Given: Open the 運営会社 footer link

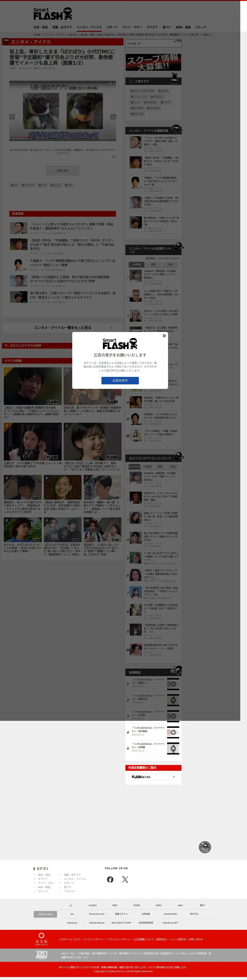Looking at the screenshot, I should pos(161,939).
